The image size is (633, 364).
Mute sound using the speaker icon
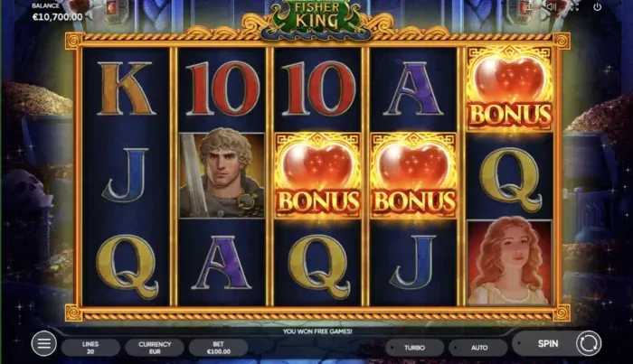[552, 7]
